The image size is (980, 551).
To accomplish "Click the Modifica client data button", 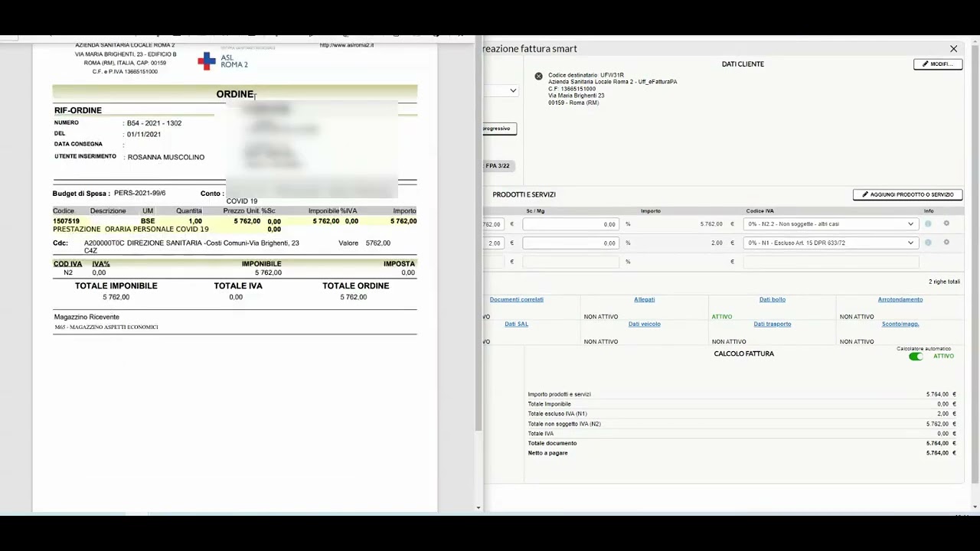I will point(937,64).
